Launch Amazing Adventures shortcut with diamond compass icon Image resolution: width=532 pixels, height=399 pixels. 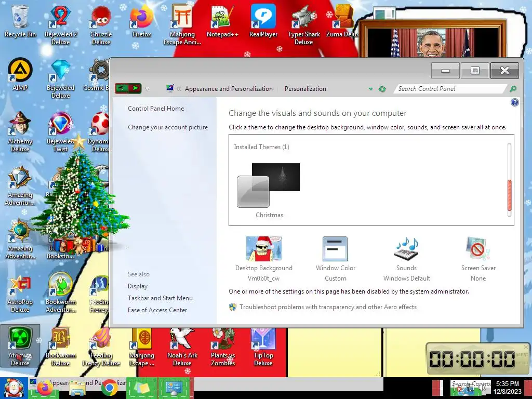(x=20, y=185)
